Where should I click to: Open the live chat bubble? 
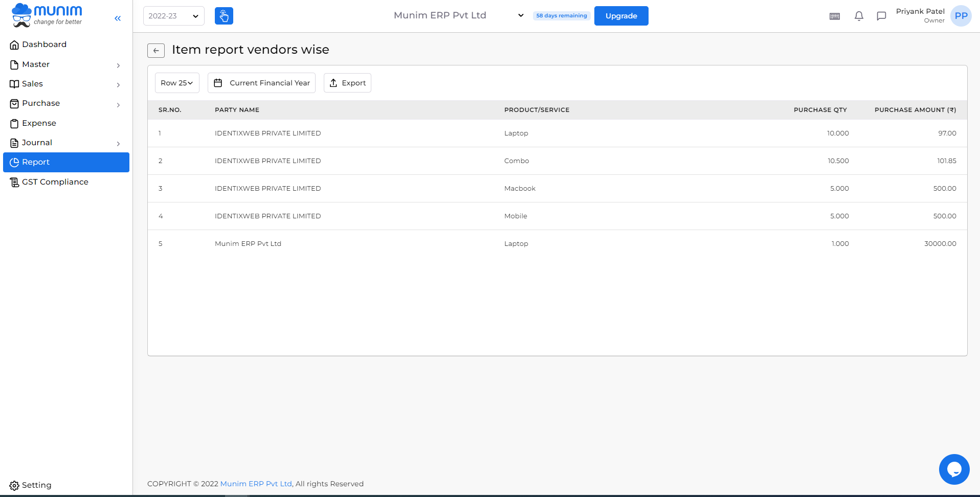point(954,469)
